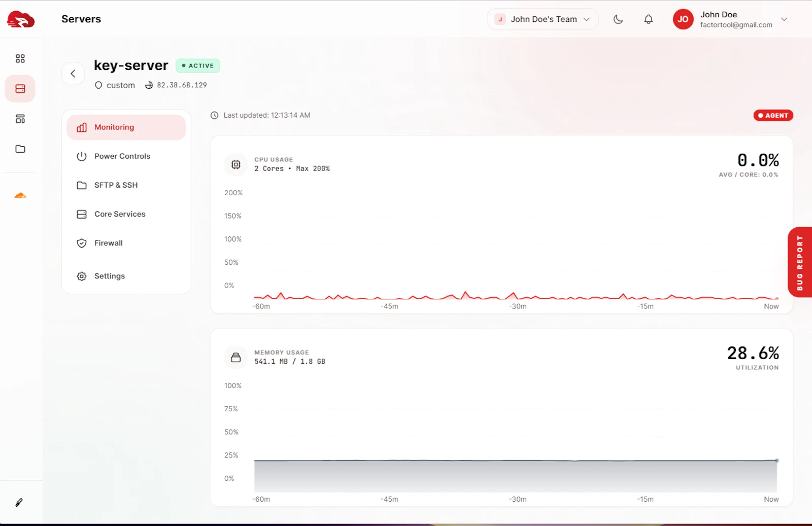Click the 'custom' provider label
Viewport: 812px width, 526px height.
(x=121, y=85)
